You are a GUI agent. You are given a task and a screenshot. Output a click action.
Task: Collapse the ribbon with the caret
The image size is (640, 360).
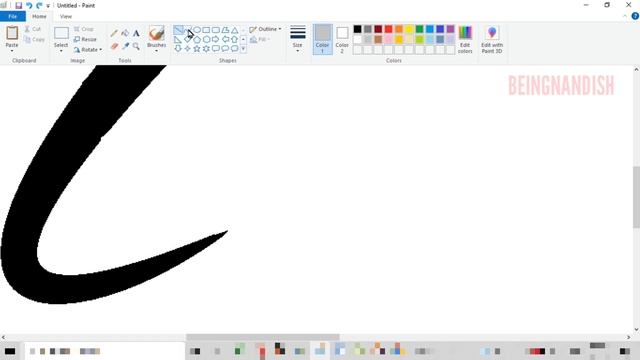[x=625, y=16]
